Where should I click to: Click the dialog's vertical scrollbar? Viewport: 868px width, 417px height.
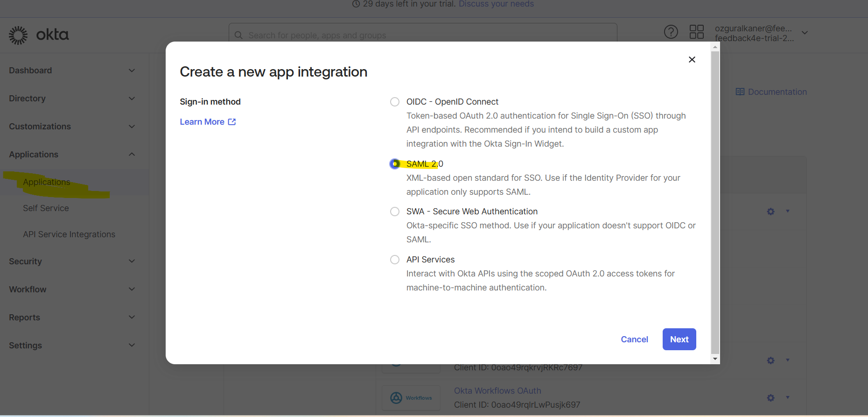[x=715, y=202]
